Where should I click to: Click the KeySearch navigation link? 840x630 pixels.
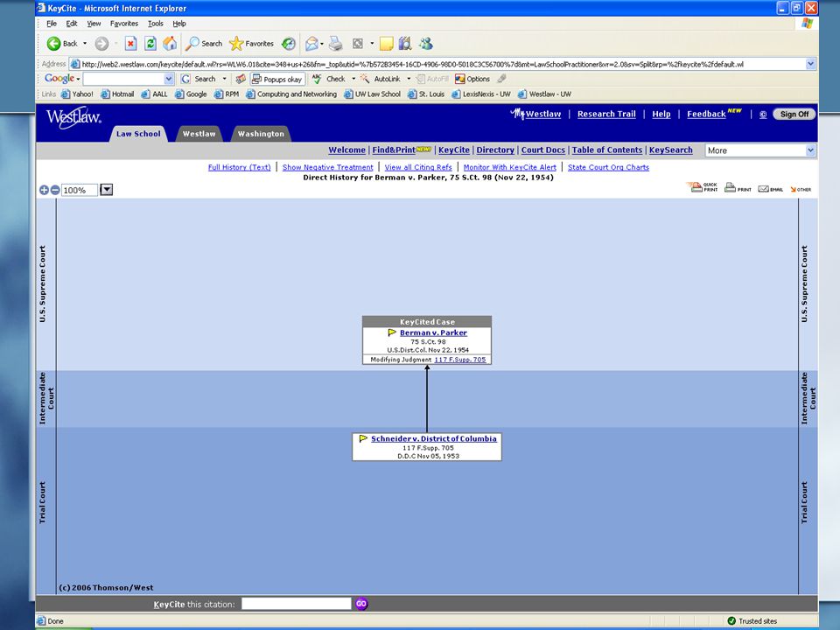coord(671,150)
